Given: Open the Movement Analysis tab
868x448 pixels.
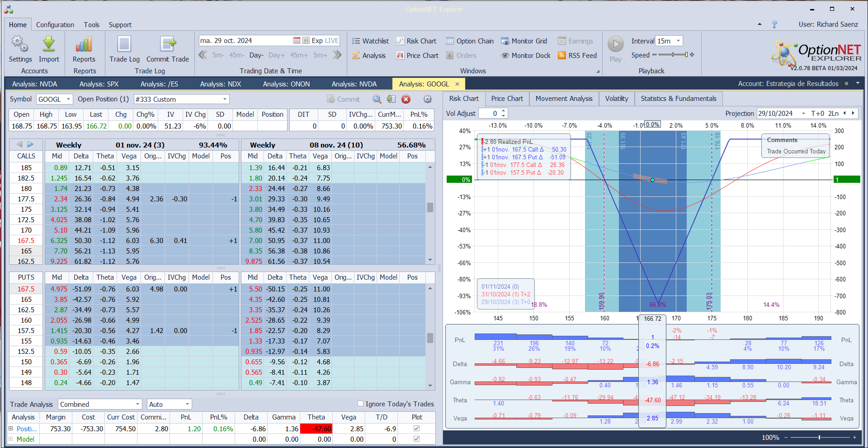Looking at the screenshot, I should pyautogui.click(x=564, y=99).
